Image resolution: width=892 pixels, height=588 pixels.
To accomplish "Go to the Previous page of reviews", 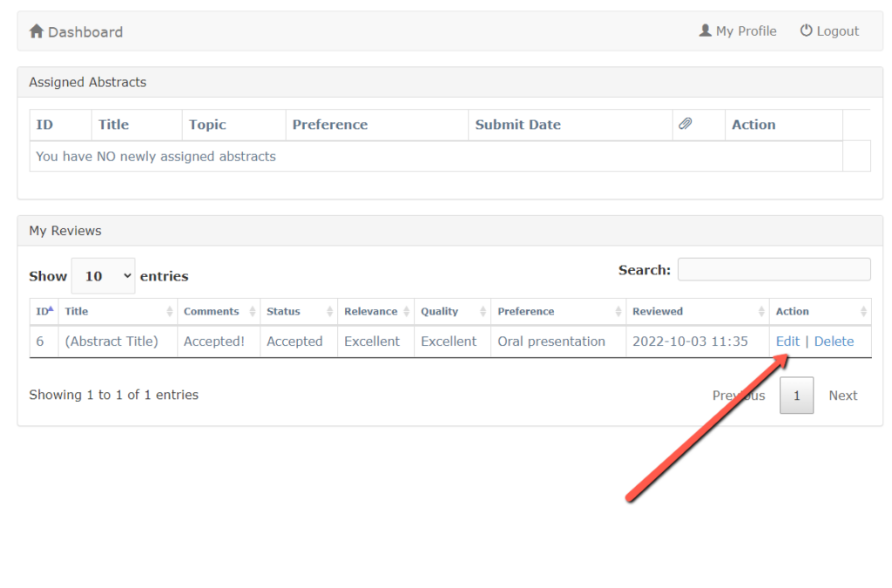I will (739, 395).
